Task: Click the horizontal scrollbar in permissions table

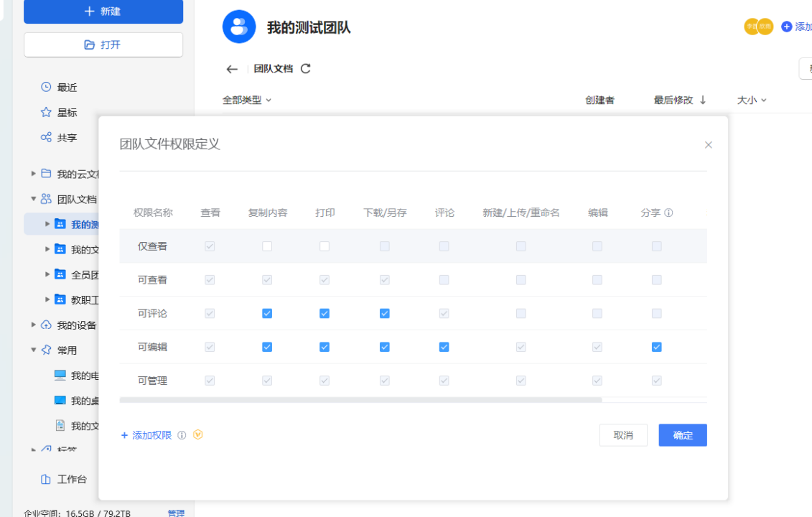Action: coord(360,400)
